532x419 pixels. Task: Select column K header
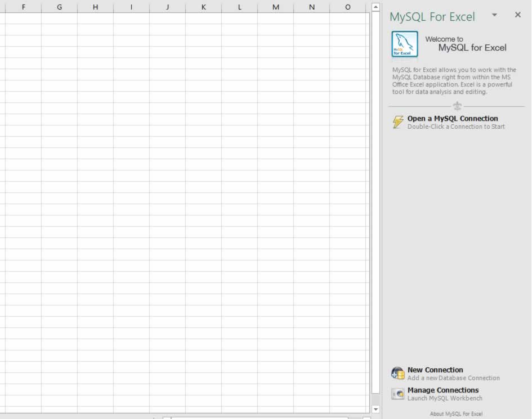204,7
